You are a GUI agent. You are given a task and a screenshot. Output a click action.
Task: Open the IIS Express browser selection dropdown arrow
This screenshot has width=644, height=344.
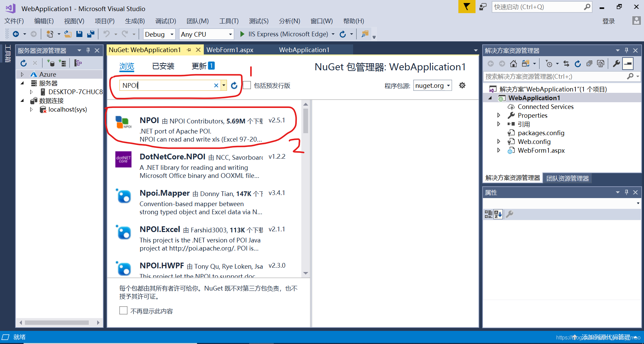point(333,34)
